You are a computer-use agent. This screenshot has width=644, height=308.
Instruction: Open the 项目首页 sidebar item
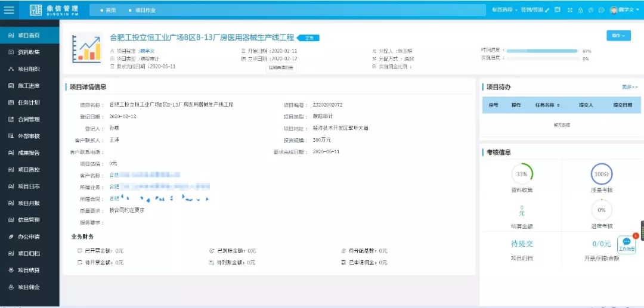[x=30, y=35]
